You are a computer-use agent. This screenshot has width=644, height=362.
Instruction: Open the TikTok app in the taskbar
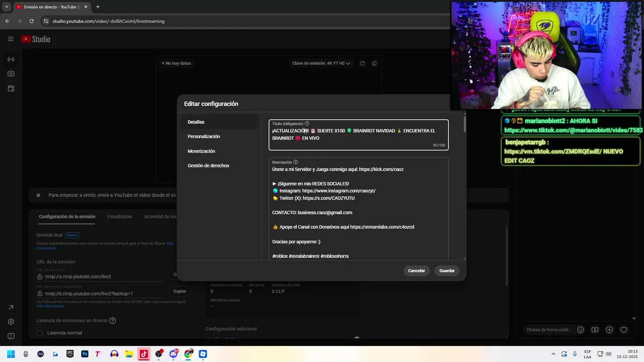pyautogui.click(x=143, y=354)
